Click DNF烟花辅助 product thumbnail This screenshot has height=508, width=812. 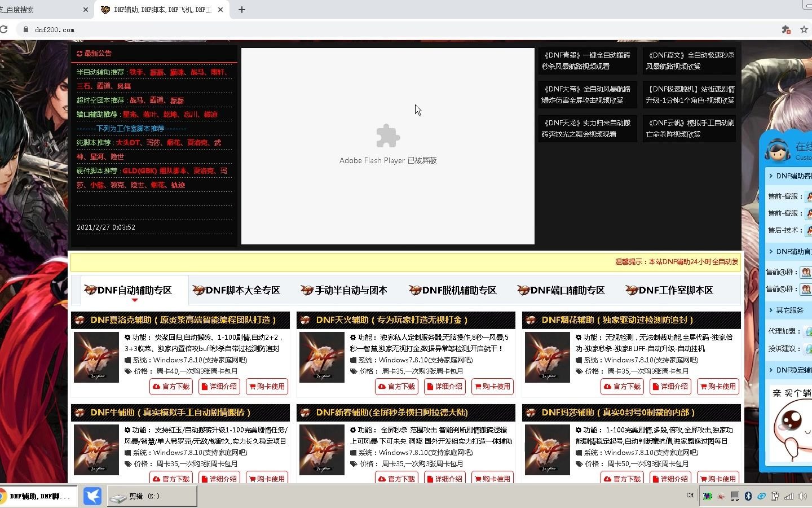548,357
